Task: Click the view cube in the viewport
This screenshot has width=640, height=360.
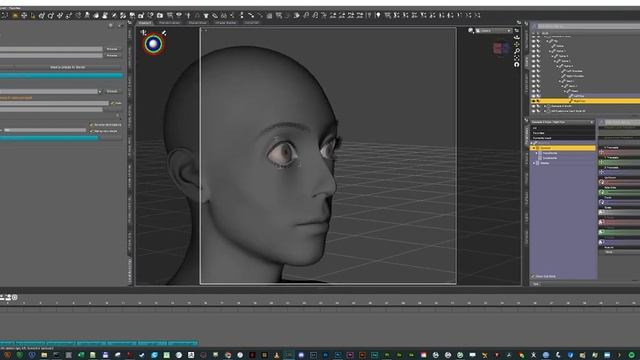Action: pyautogui.click(x=501, y=49)
